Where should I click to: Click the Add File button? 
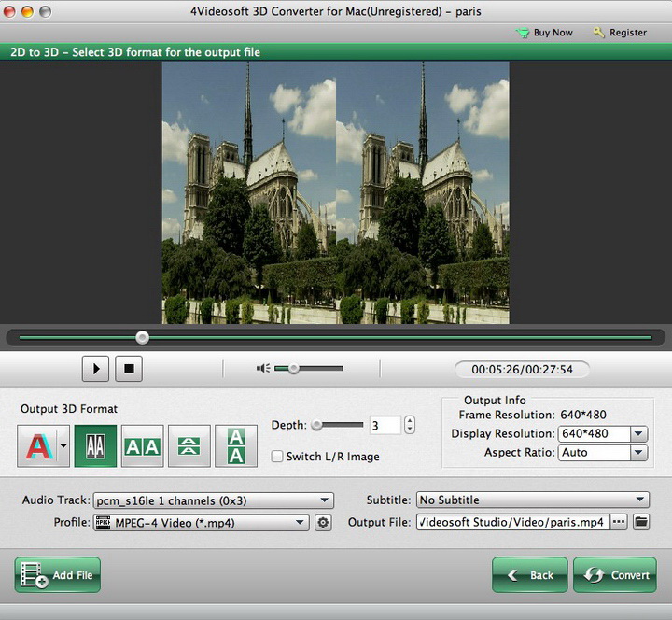click(58, 575)
